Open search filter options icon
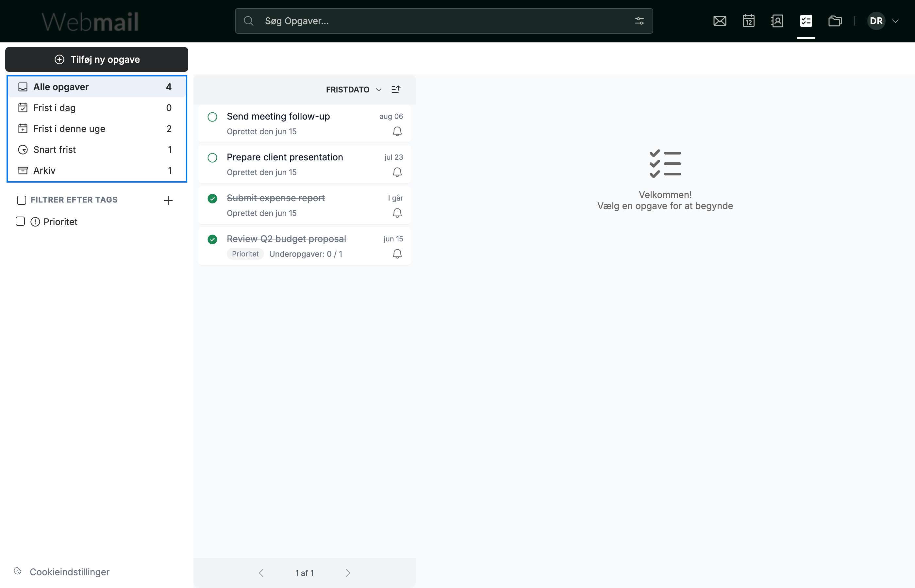Viewport: 915px width, 588px height. pyautogui.click(x=639, y=21)
